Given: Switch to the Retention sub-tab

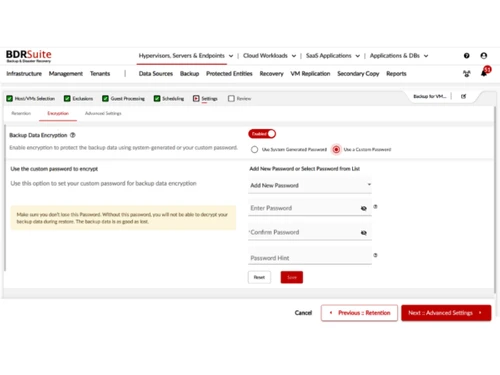Looking at the screenshot, I should tap(21, 113).
